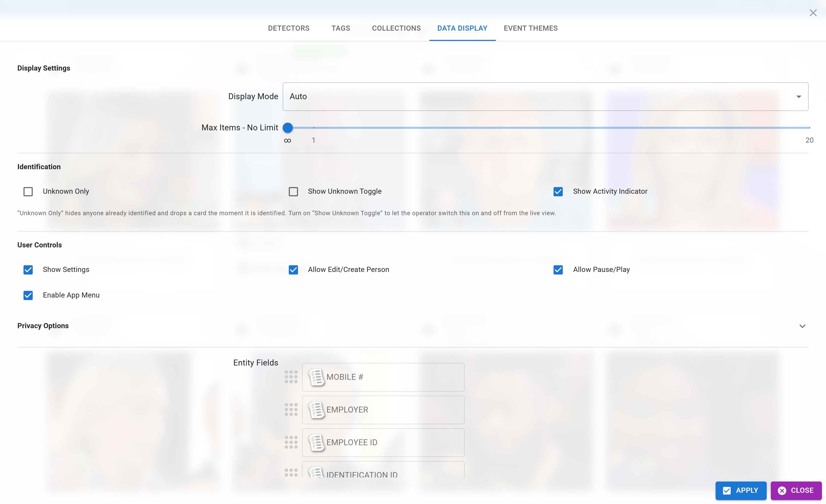Expand the Privacy Options chevron

[802, 326]
